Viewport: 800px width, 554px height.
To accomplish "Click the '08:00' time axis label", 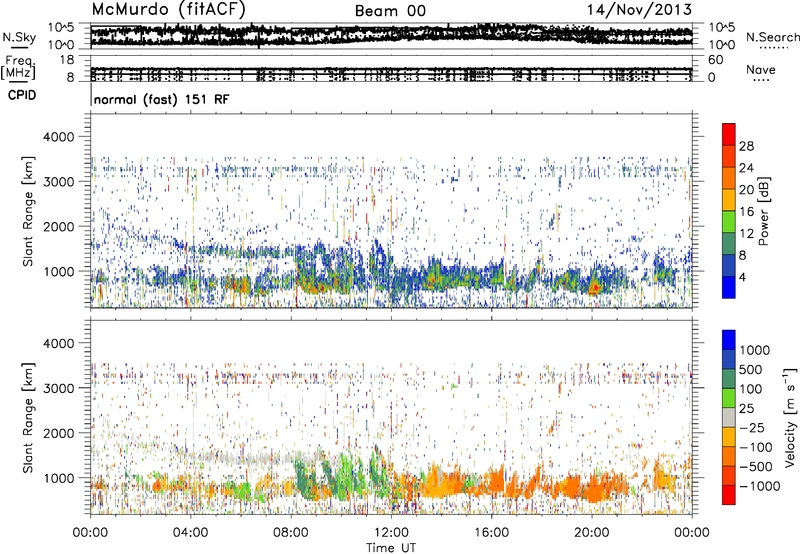I will point(291,533).
